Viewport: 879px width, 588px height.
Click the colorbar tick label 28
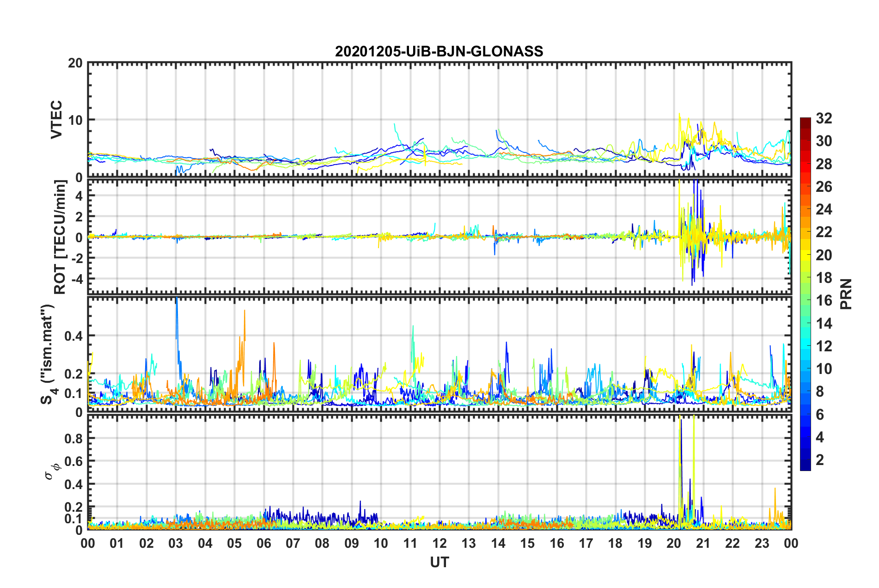pyautogui.click(x=824, y=164)
